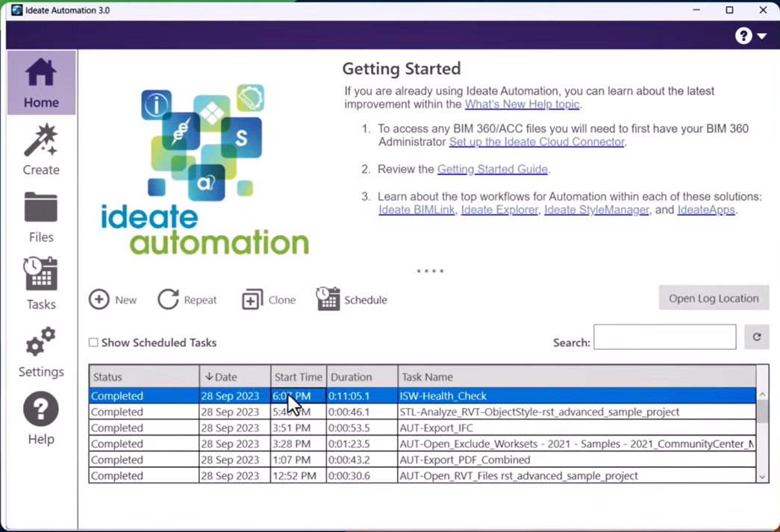Select the AUT-Open_Exclude_Worksets task row
This screenshot has width=780, height=532.
[422, 443]
